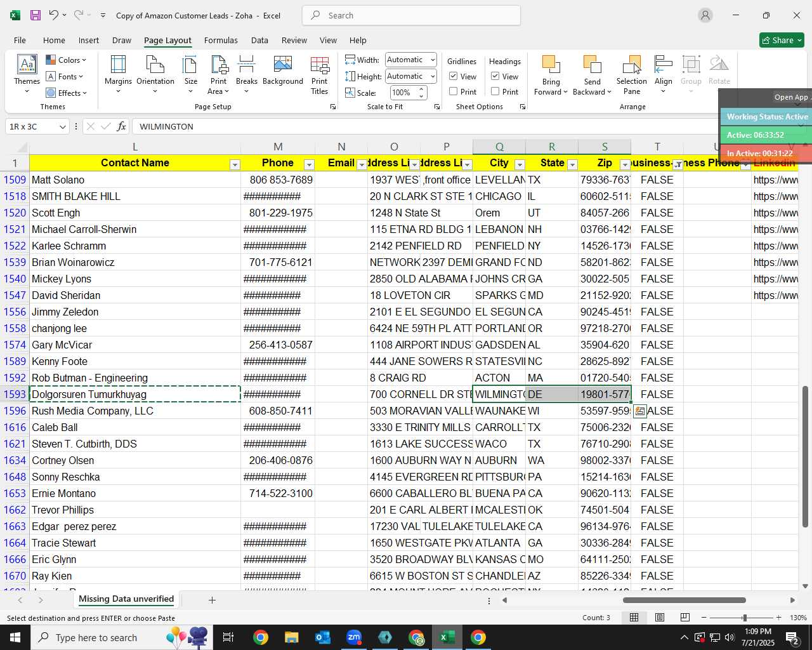The image size is (812, 650).
Task: Zoom out with the minus button
Action: pyautogui.click(x=704, y=618)
